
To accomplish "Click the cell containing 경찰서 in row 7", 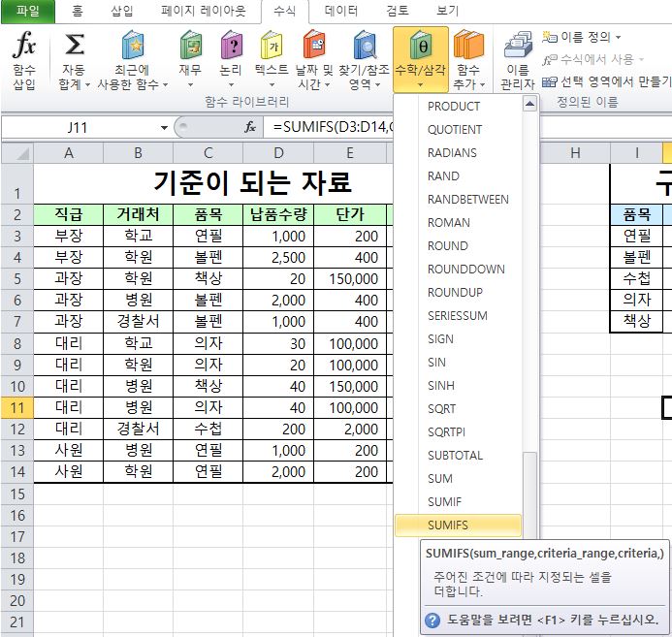I will point(138,321).
